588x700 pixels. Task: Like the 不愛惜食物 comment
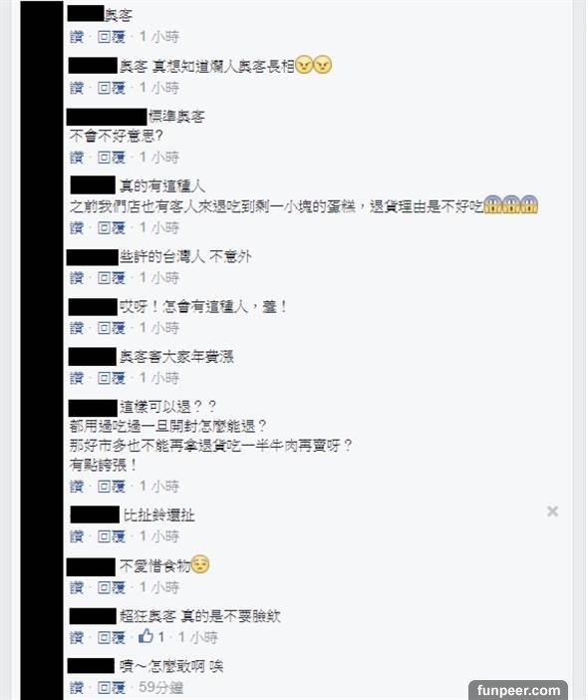(x=77, y=587)
